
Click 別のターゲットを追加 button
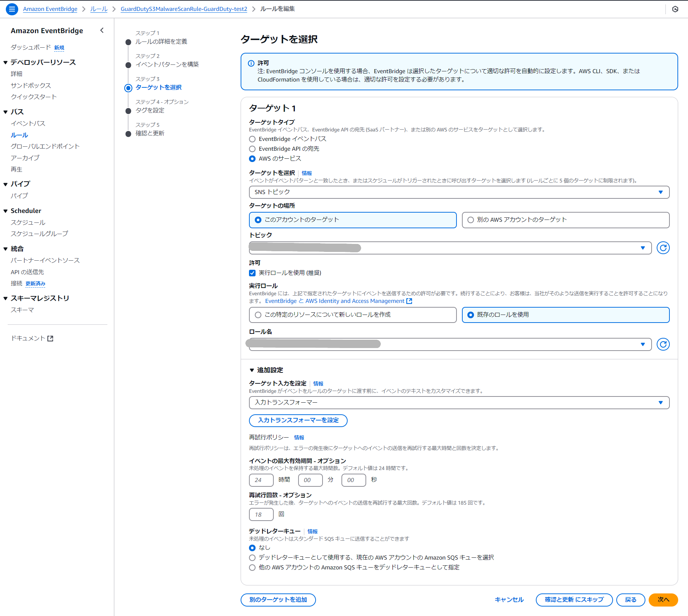[x=278, y=600]
